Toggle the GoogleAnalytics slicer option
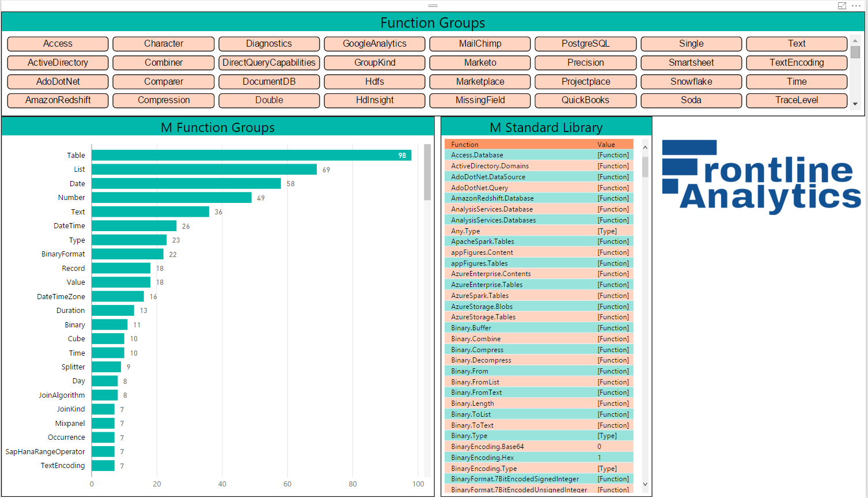Viewport: 868px width, 498px height. click(x=374, y=44)
